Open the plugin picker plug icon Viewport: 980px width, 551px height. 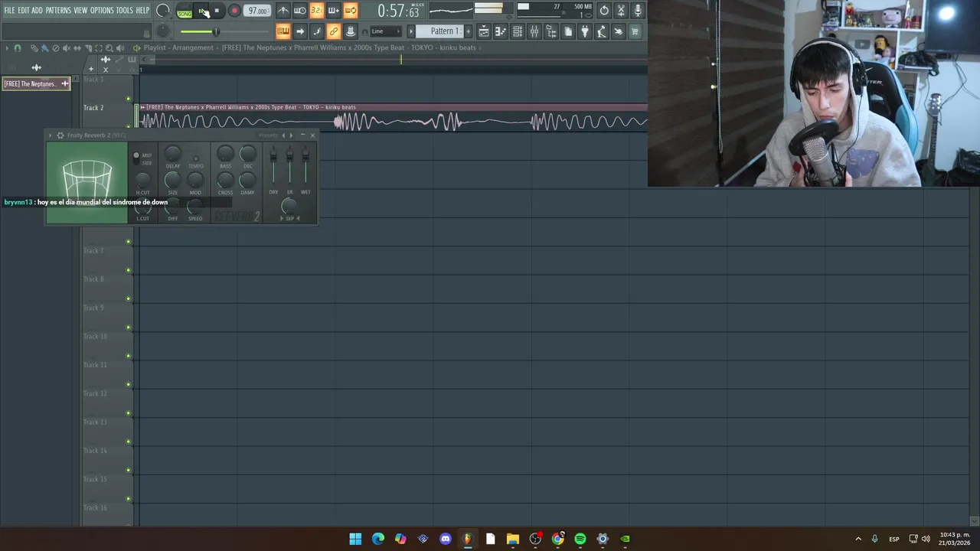tap(585, 31)
